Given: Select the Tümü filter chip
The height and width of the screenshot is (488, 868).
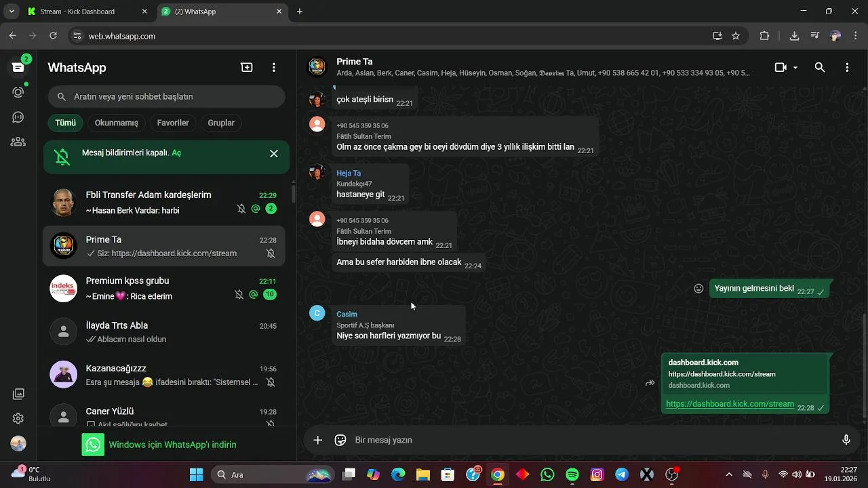Looking at the screenshot, I should tap(66, 123).
